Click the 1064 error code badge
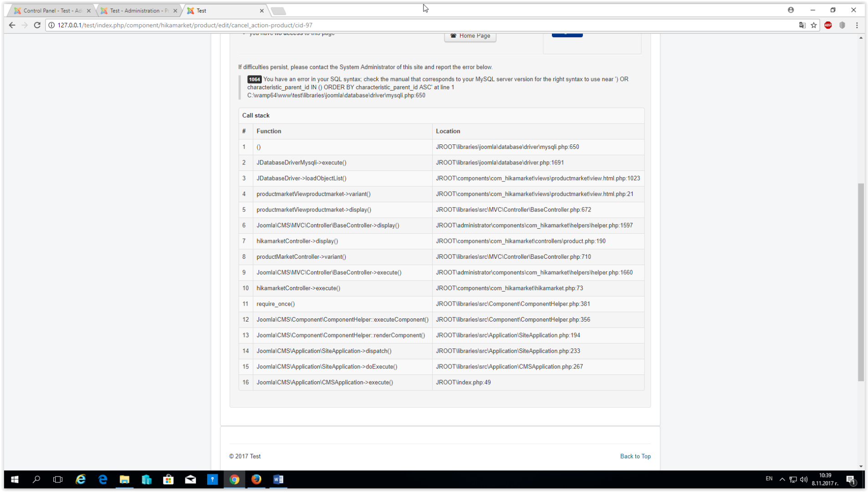Screen dimensions: 868x492 tap(254, 79)
